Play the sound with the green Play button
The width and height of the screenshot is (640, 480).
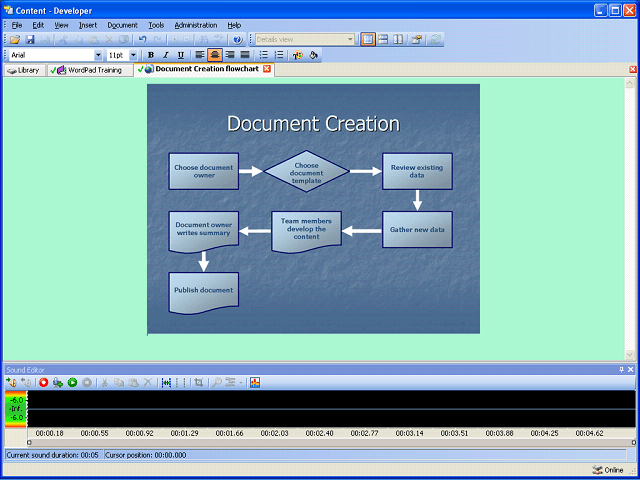point(72,382)
